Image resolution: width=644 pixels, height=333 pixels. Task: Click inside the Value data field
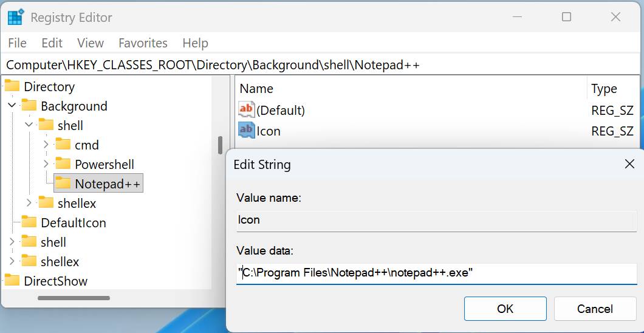[437, 273]
